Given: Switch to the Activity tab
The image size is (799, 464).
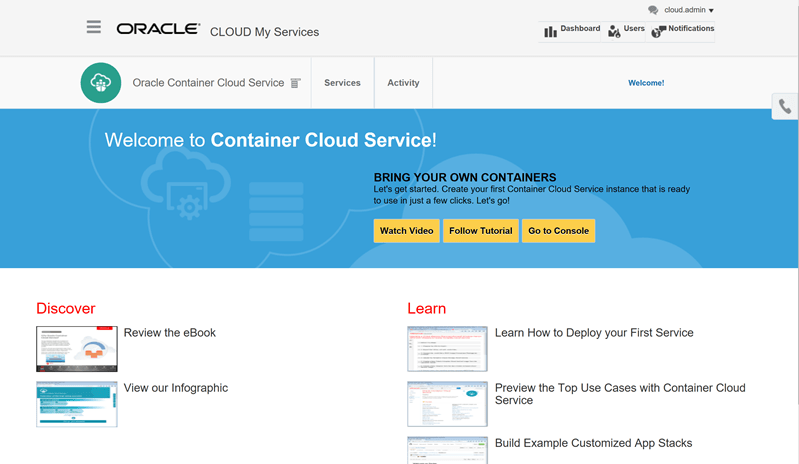Looking at the screenshot, I should (x=403, y=83).
